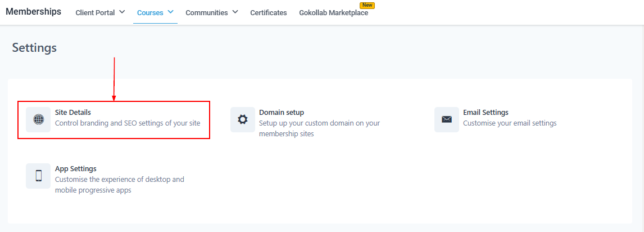The height and width of the screenshot is (232, 644).
Task: Open the Domain setup title link
Action: 281,113
